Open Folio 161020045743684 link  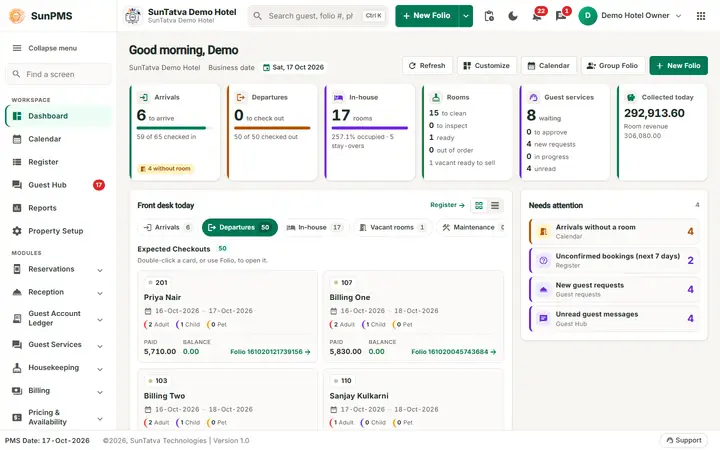coord(454,352)
